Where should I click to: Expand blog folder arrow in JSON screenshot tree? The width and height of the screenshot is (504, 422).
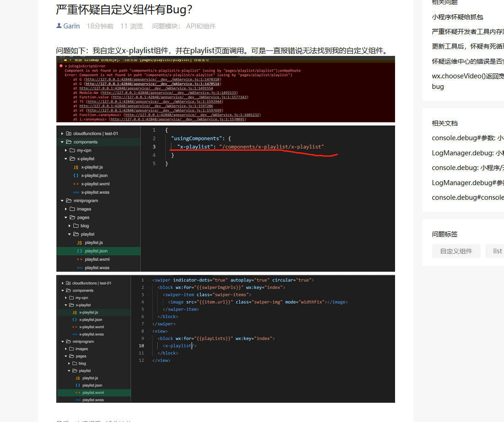(x=70, y=226)
